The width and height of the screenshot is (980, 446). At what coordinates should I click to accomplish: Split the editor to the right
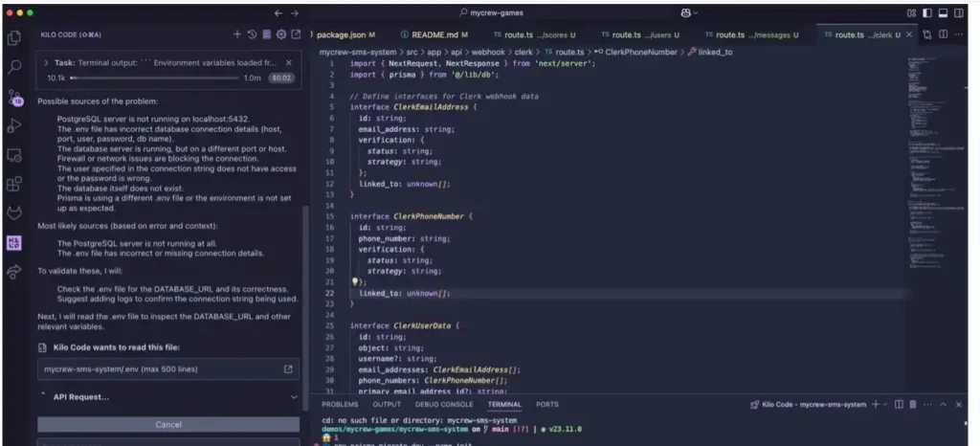[x=943, y=35]
